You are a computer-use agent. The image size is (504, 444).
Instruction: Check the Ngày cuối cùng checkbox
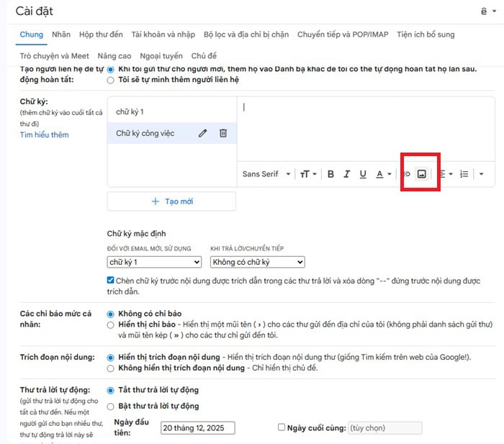click(x=282, y=427)
